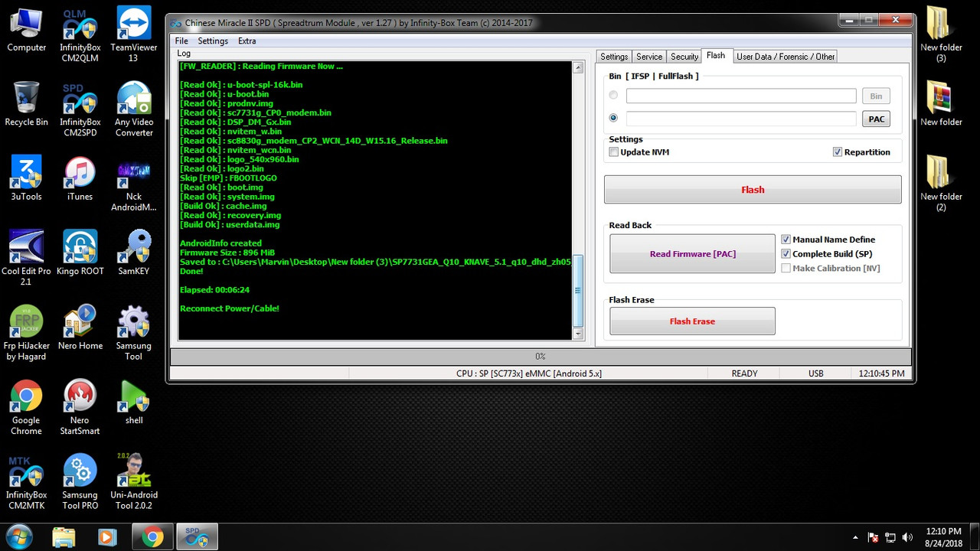Click the PAC browse button
This screenshot has width=980, height=551.
876,119
